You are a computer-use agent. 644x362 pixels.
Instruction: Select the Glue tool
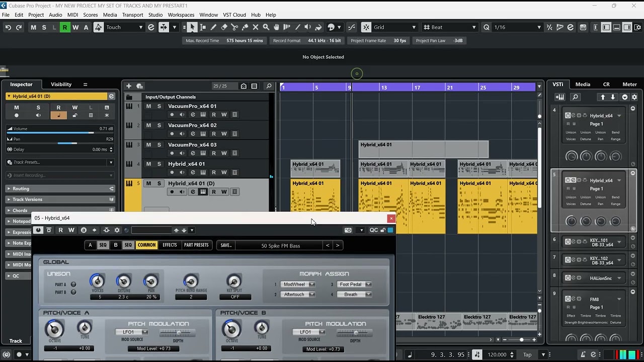coord(245,27)
